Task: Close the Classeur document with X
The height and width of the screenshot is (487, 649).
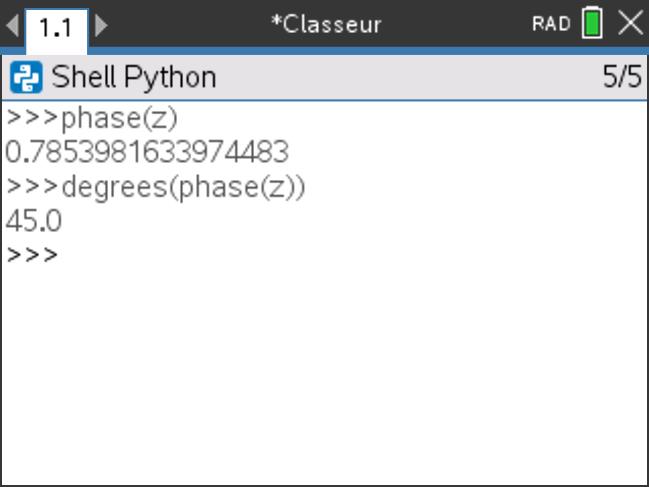Action: 630,24
